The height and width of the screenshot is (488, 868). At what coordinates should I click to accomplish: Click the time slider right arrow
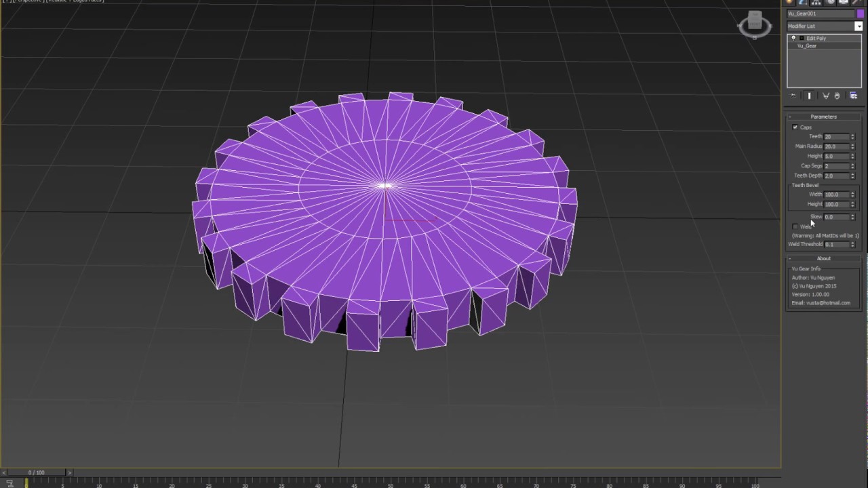69,472
